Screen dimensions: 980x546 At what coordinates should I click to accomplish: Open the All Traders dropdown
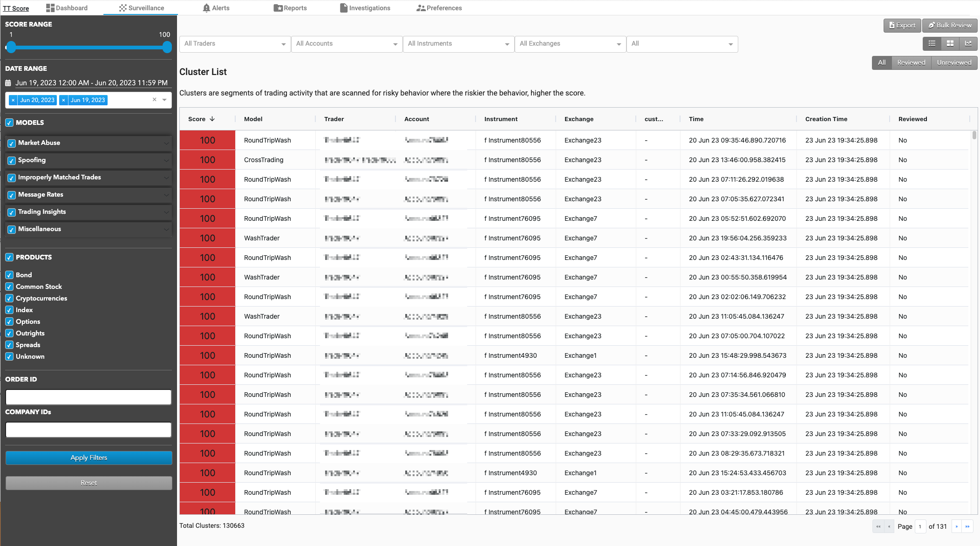(235, 44)
